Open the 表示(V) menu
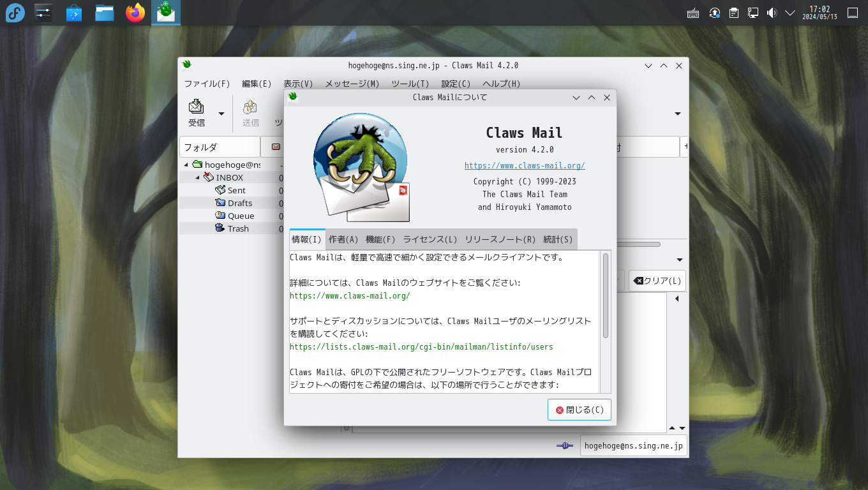Image resolution: width=868 pixels, height=490 pixels. pos(298,84)
